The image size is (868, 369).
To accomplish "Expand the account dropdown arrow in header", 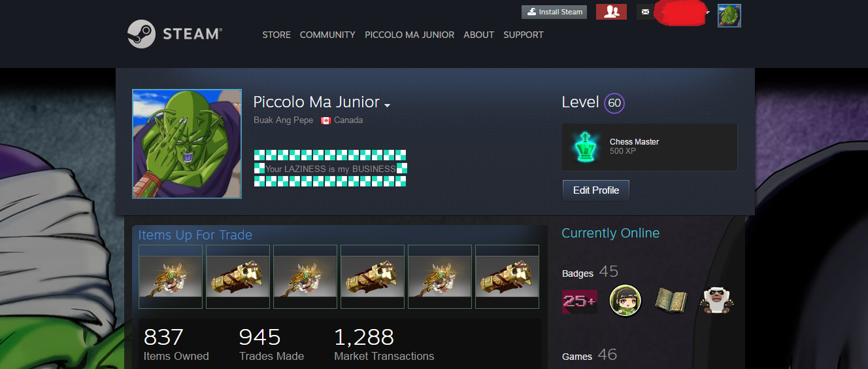I will coord(708,12).
